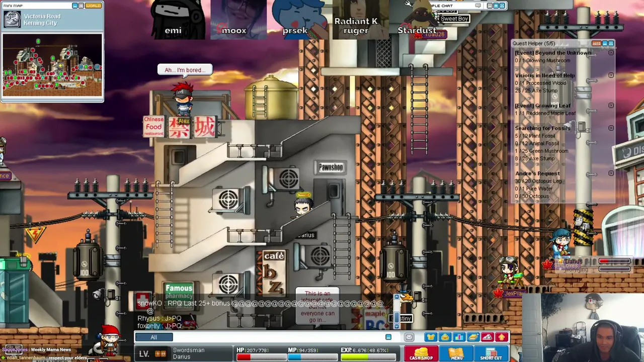Click the MP gauge bar
This screenshot has height=362, width=644.
[311, 357]
